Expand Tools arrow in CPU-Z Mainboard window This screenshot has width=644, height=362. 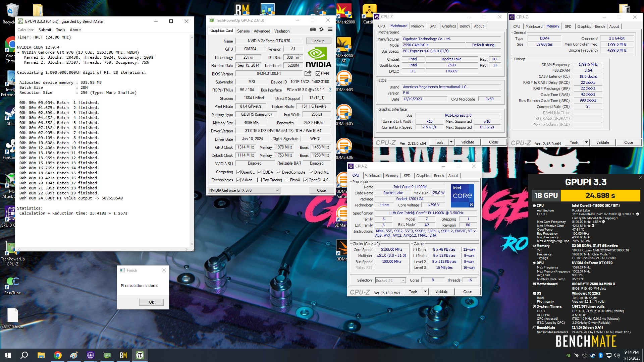[451, 142]
